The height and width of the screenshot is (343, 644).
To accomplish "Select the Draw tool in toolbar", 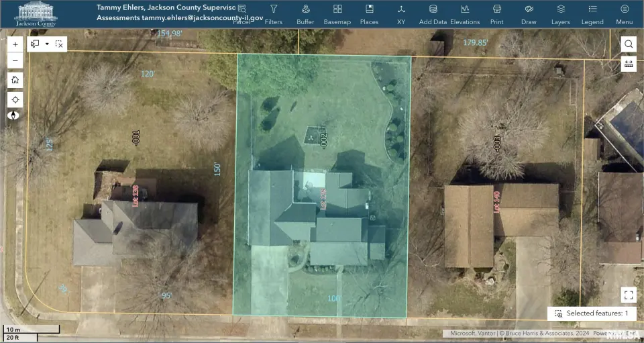I will pos(529,14).
